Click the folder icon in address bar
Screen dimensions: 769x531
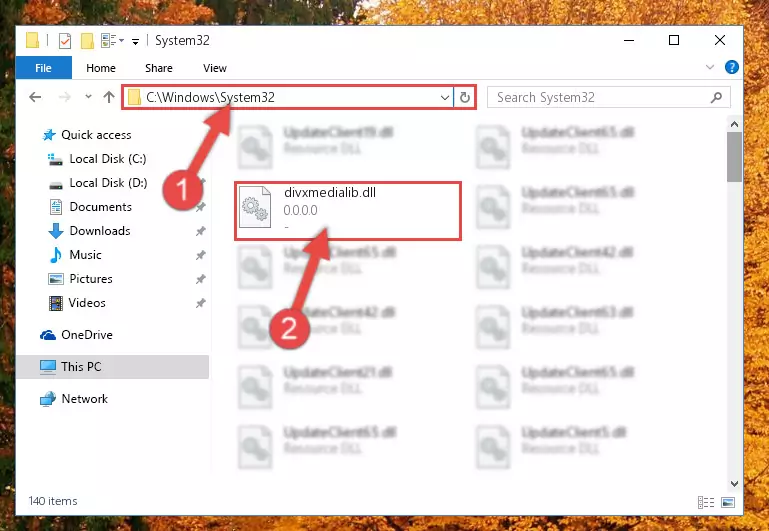(x=134, y=98)
